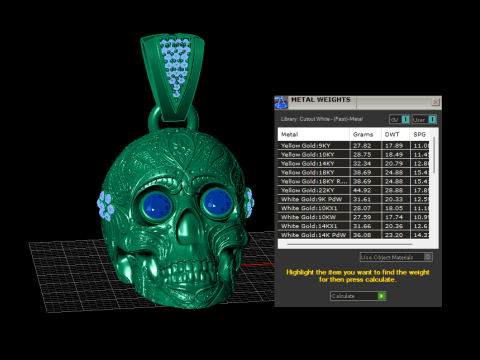
Task: Click the 27.59 grams cell
Action: tap(365, 217)
